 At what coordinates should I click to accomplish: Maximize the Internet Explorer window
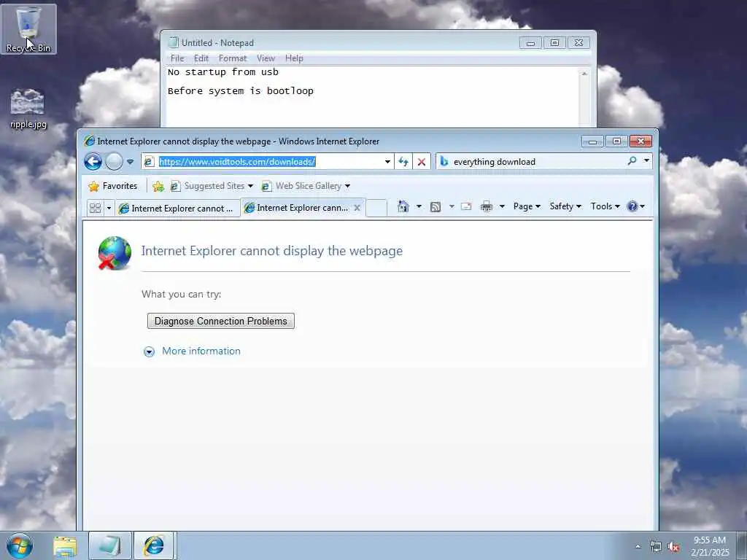point(616,141)
